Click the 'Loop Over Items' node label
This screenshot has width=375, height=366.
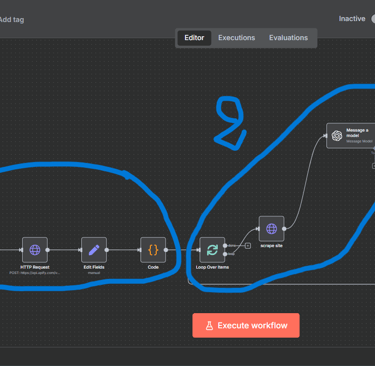click(212, 267)
